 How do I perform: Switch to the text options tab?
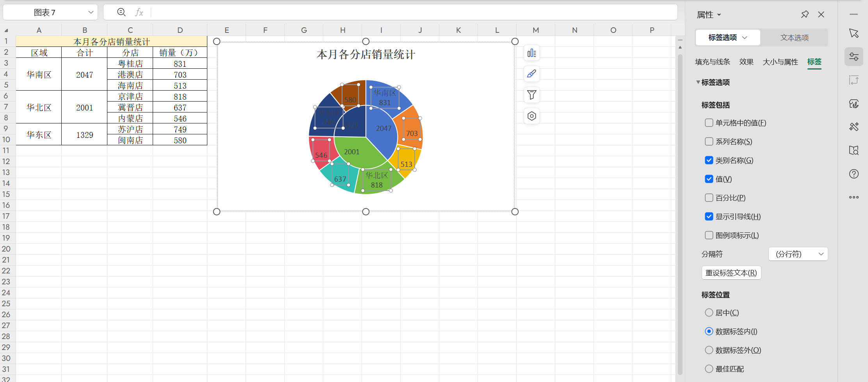[794, 37]
